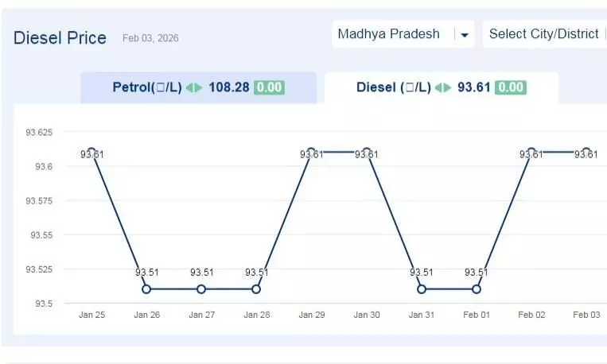Click the Feb 01 data point marker
Screen dimensions: 607x364
[x=477, y=289]
